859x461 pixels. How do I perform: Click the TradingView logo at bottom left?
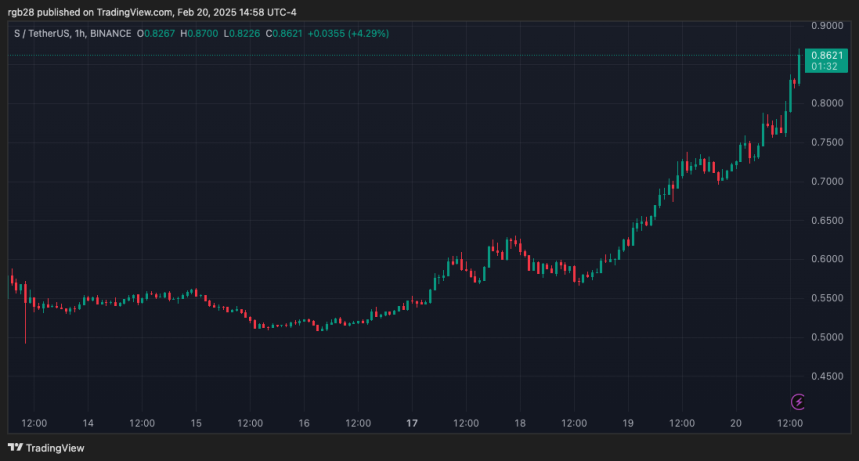[x=45, y=449]
